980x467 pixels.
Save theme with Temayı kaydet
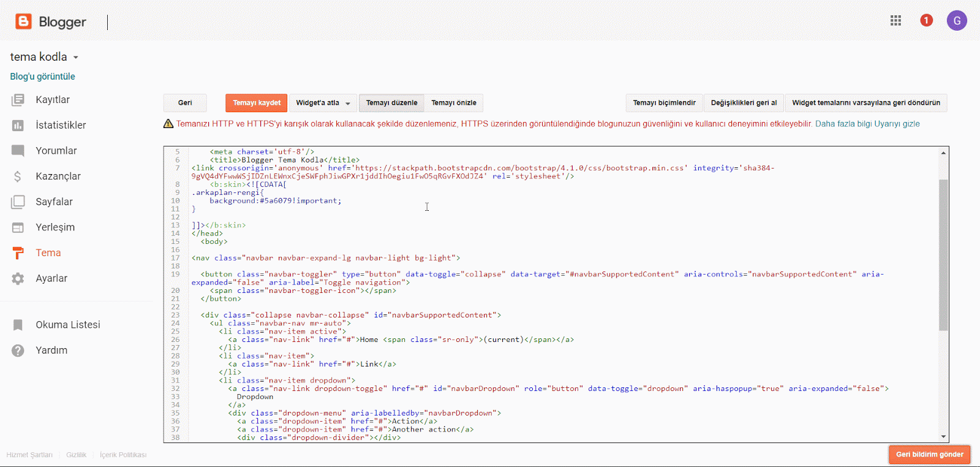[x=257, y=103]
